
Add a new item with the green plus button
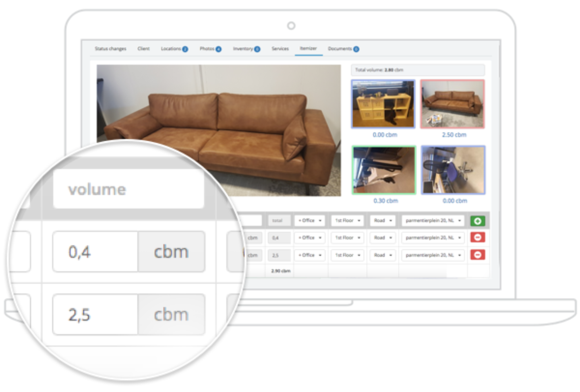[x=477, y=221]
